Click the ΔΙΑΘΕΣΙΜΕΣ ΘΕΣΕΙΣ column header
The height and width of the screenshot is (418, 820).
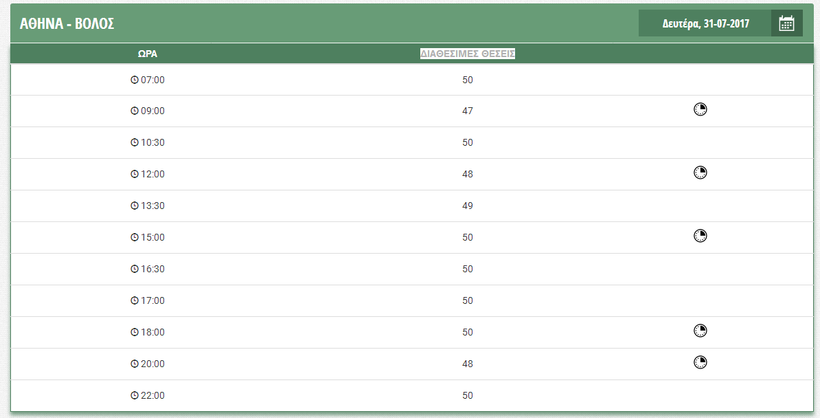(467, 53)
